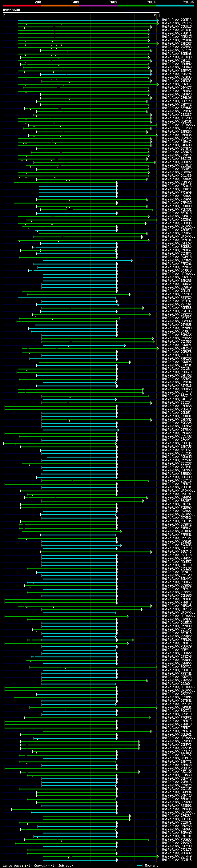Image resolution: width=197 pixels, height=868 pixels.
Task: Select label UniRef100_Q84XB2
Action: coord(177,816)
